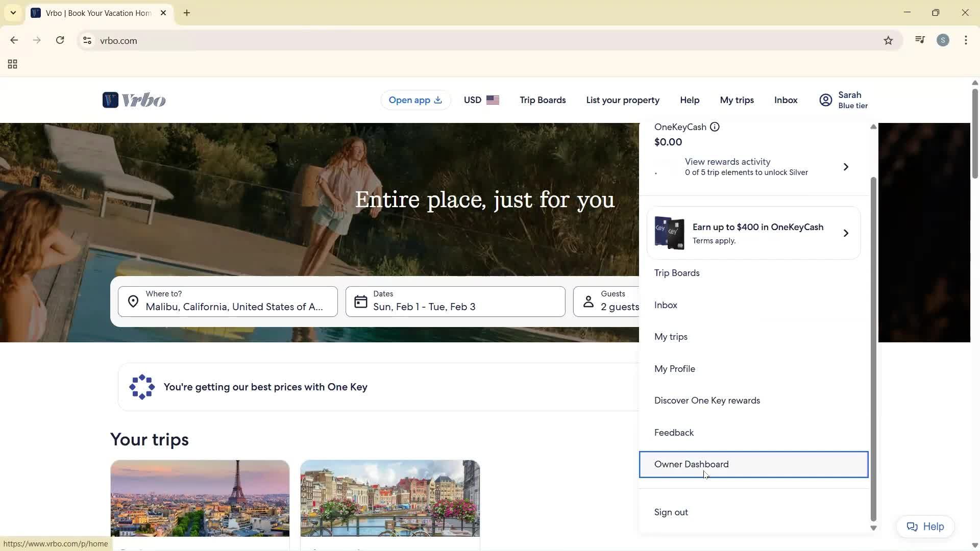Image resolution: width=980 pixels, height=551 pixels.
Task: Click the guest icon in the Guests field
Action: pos(588,302)
